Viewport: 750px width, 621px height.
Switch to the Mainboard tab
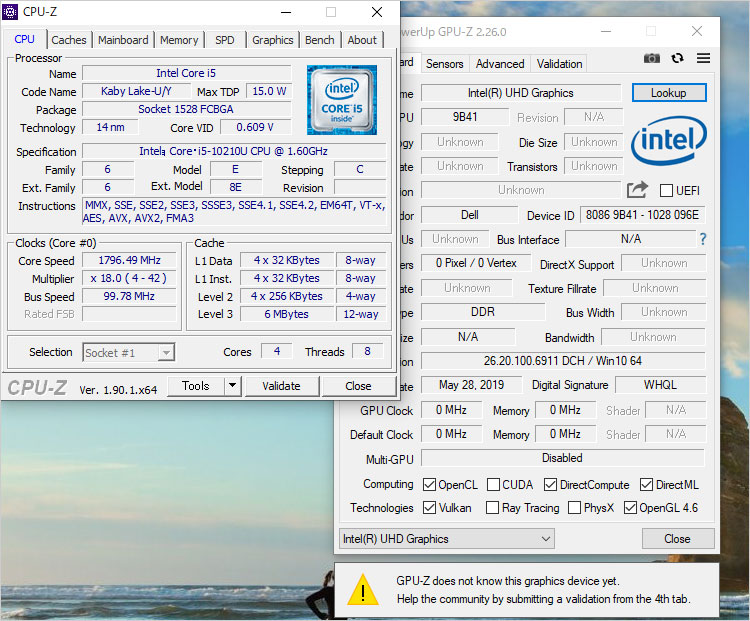tap(123, 40)
